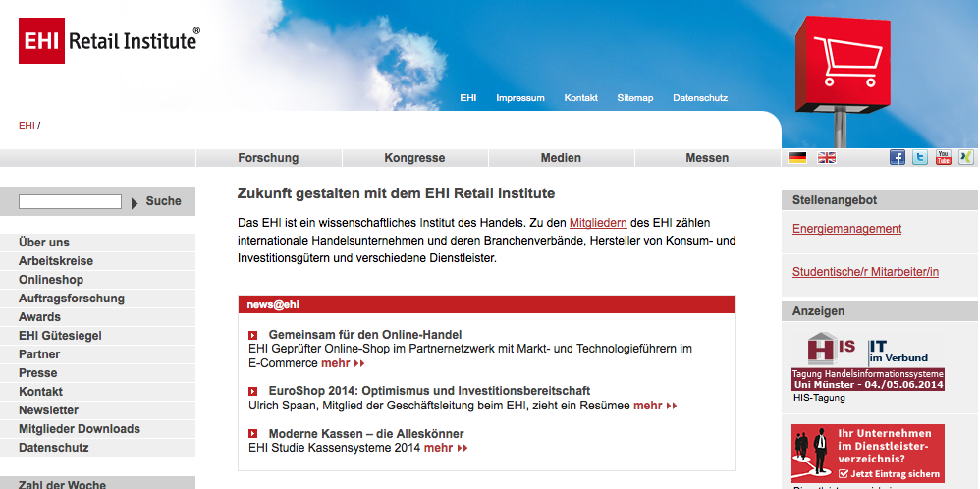Viewport: 980px width, 489px height.
Task: Open the Twitter social icon
Action: point(920,157)
